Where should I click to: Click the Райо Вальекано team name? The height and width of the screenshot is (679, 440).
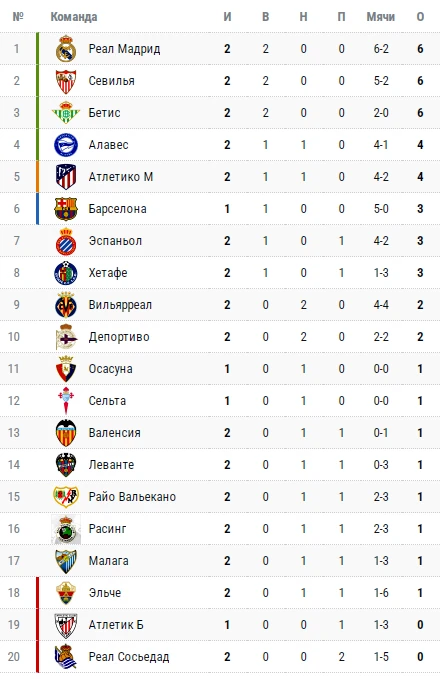[x=132, y=497]
